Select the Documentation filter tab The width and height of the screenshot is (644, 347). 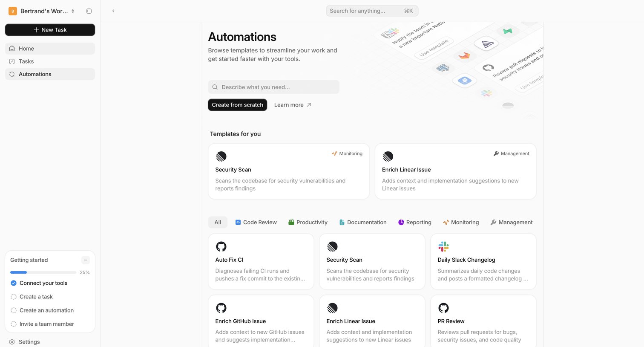click(363, 223)
